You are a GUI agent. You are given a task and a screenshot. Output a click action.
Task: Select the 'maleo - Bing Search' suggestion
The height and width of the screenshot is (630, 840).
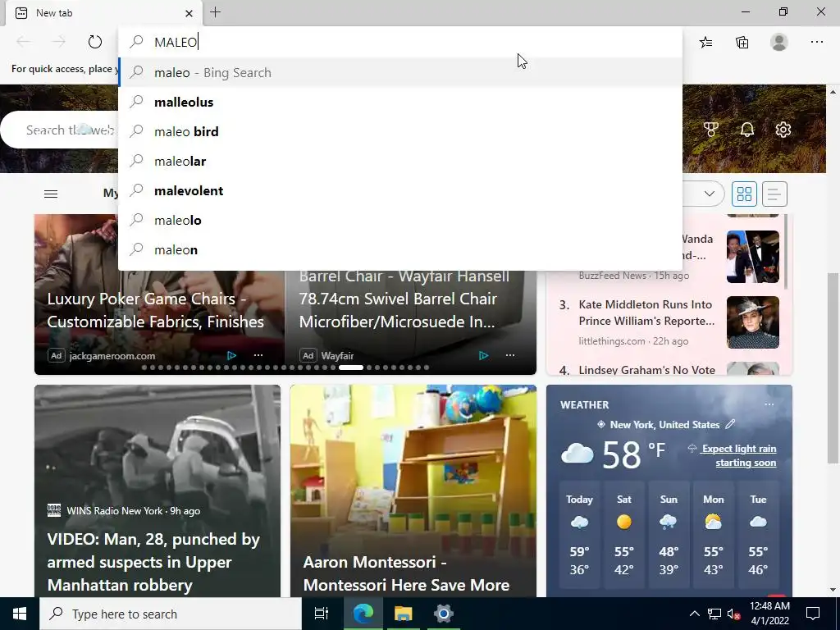(400, 72)
